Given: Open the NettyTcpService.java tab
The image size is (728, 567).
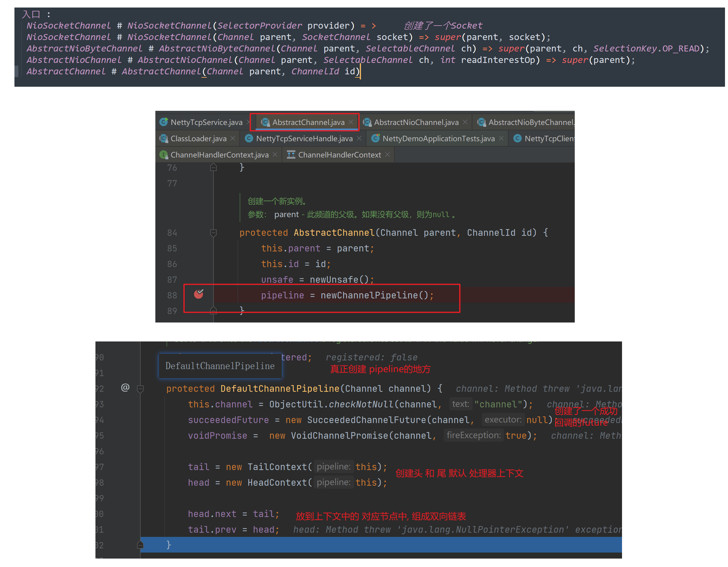Looking at the screenshot, I should pyautogui.click(x=206, y=122).
